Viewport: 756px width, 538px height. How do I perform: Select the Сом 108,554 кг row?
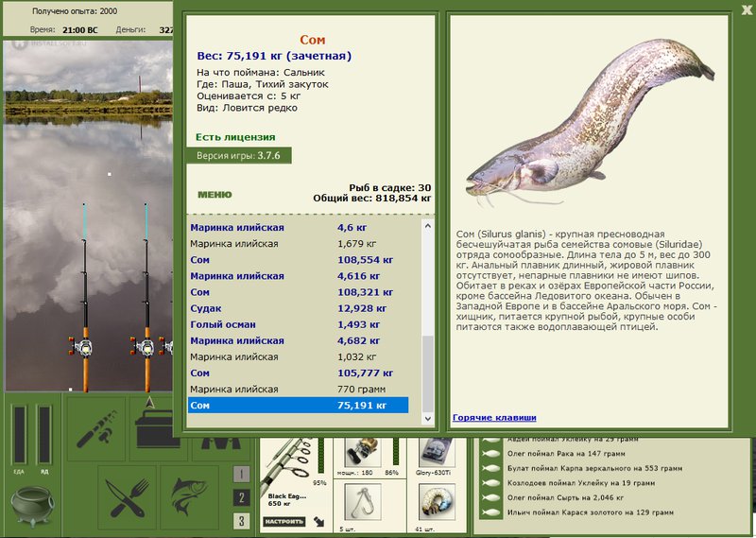[298, 260]
